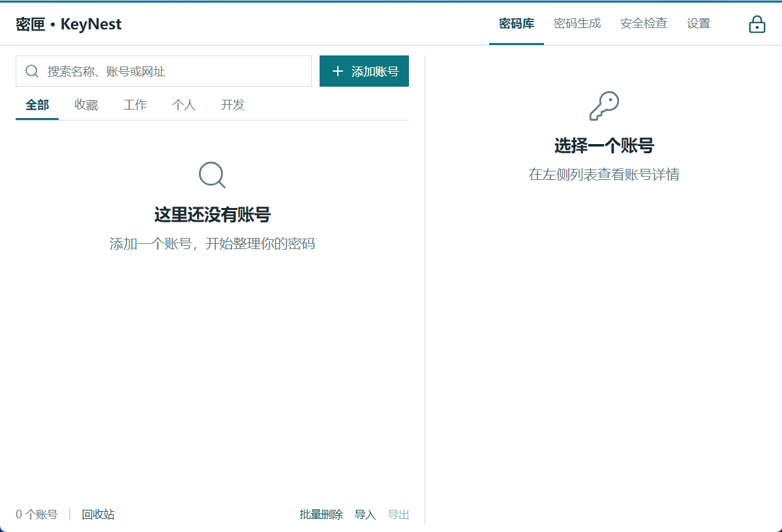
Task: Click the plus icon on 添加账号
Action: (x=338, y=71)
